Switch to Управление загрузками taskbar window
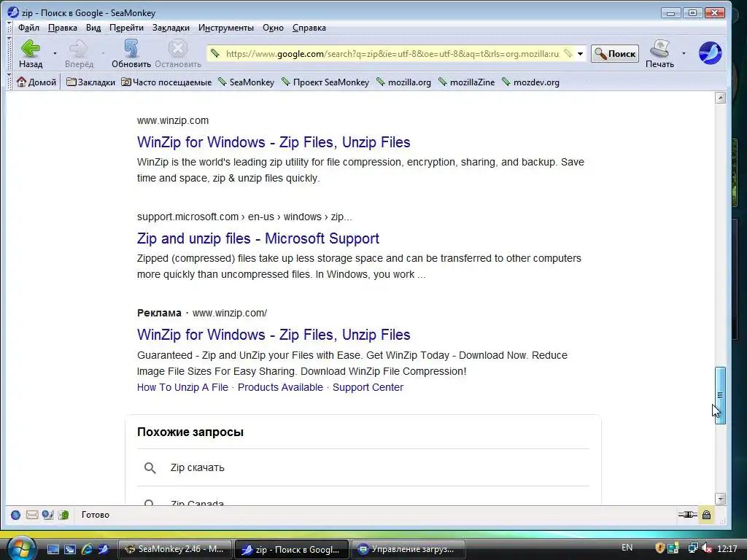The height and width of the screenshot is (560, 747). coord(408,549)
